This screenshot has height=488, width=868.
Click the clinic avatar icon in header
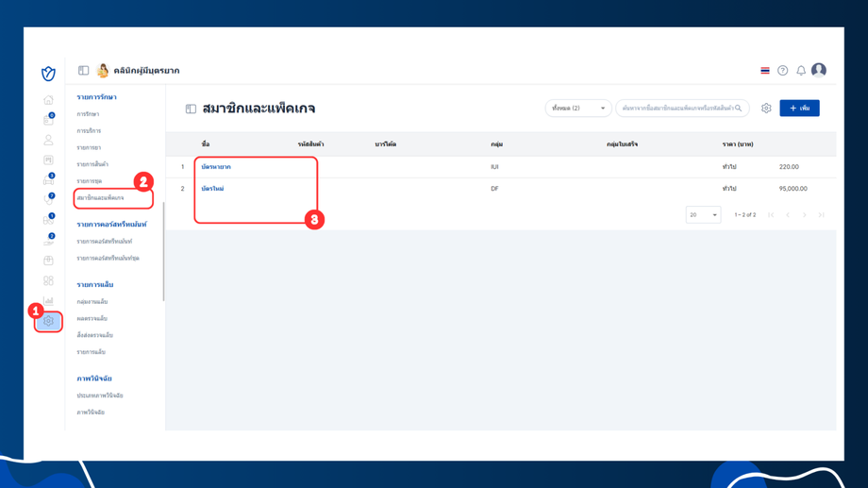[103, 71]
